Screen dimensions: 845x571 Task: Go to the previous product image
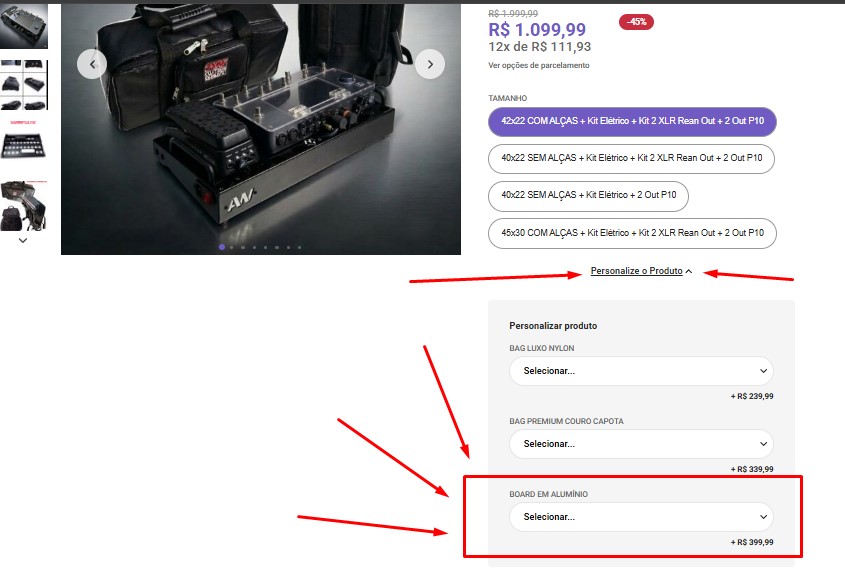pyautogui.click(x=92, y=64)
